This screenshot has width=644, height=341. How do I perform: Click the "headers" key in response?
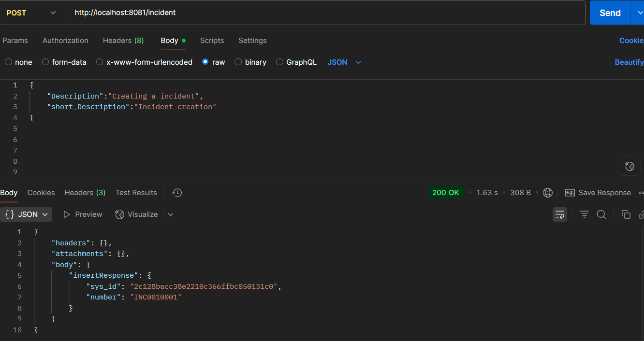click(x=71, y=243)
